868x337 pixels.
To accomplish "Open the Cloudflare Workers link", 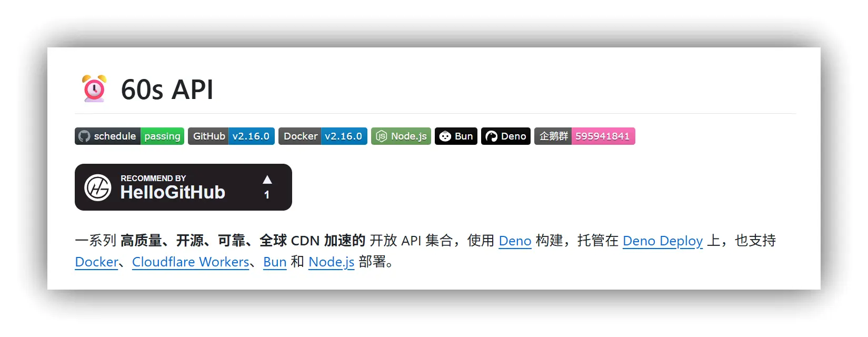I will click(x=191, y=262).
